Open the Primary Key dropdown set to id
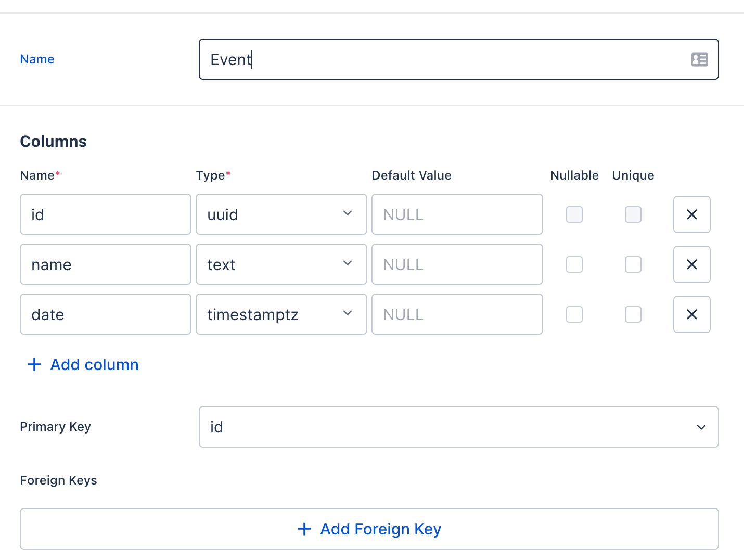Viewport: 744px width, 560px height. tap(458, 427)
